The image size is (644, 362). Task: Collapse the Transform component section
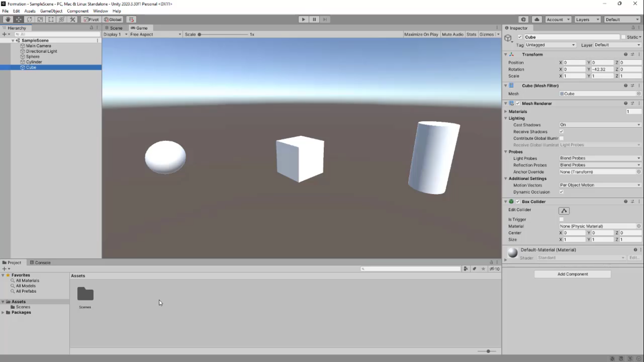(505, 55)
